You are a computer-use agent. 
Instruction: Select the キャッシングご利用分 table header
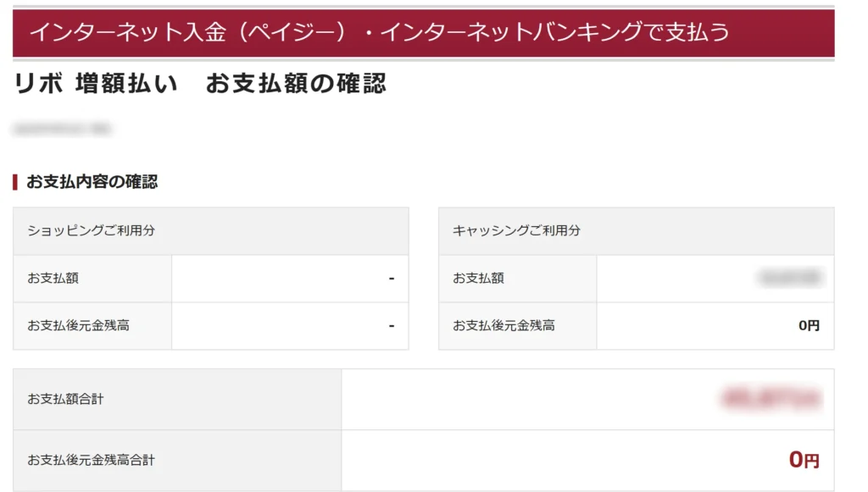click(x=516, y=230)
